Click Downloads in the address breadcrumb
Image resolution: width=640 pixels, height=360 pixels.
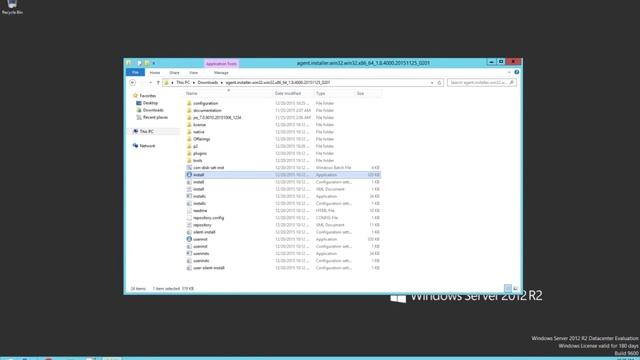point(208,82)
